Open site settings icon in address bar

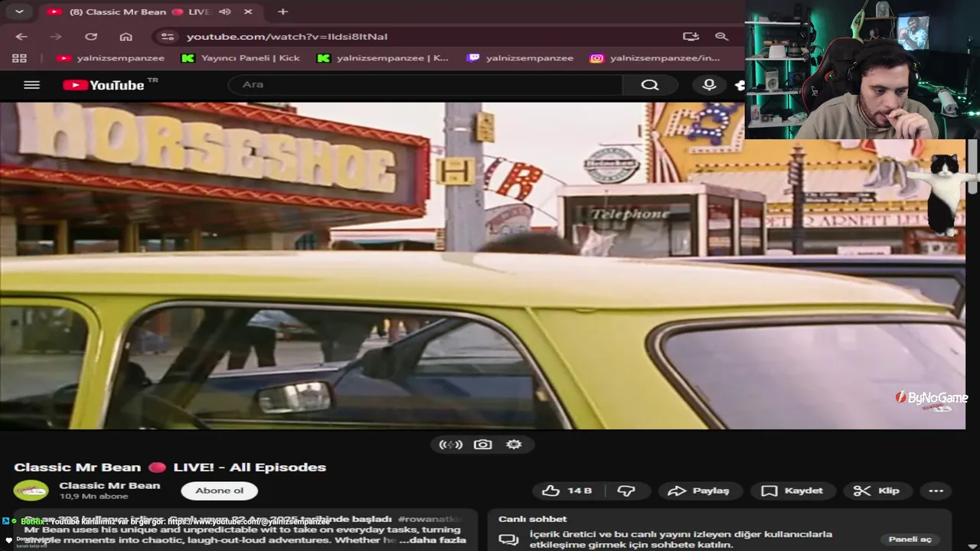click(x=168, y=36)
